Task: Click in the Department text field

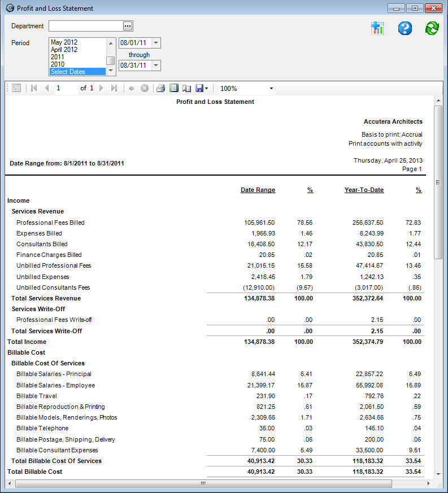Action: [x=85, y=26]
